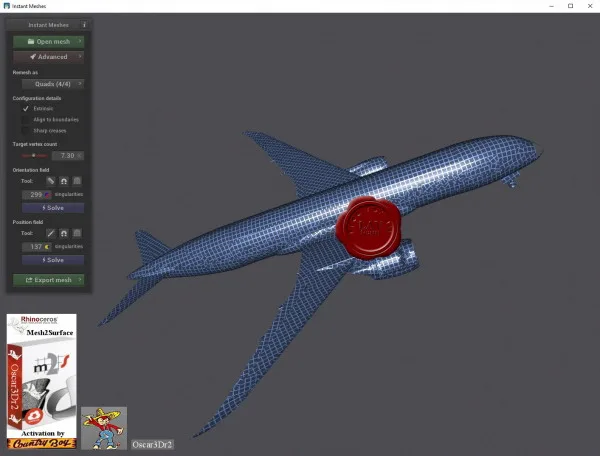The image size is (600, 456).
Task: Click the Rhinoceros Mesh2Surface box image
Action: tap(42, 381)
